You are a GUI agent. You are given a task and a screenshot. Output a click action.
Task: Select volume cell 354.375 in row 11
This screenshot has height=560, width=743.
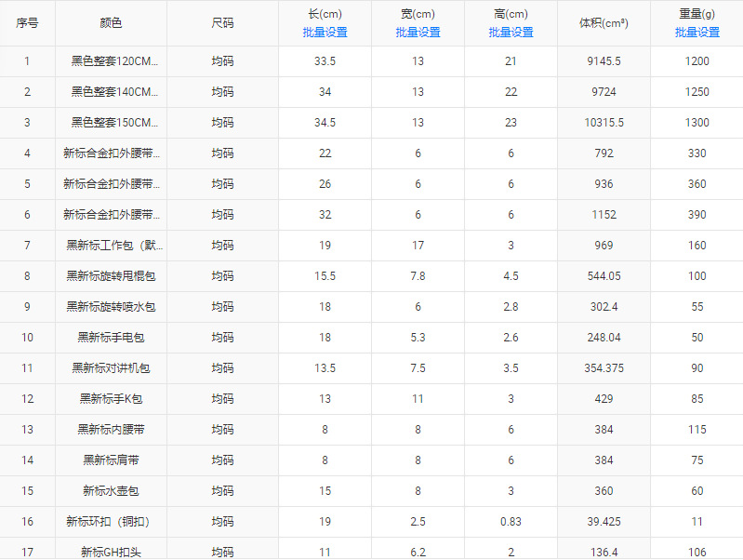coord(604,368)
